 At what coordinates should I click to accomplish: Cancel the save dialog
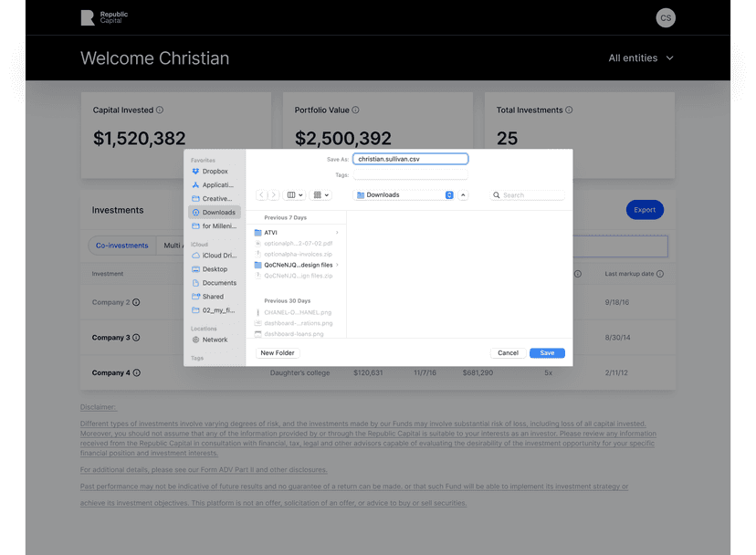pyautogui.click(x=508, y=353)
